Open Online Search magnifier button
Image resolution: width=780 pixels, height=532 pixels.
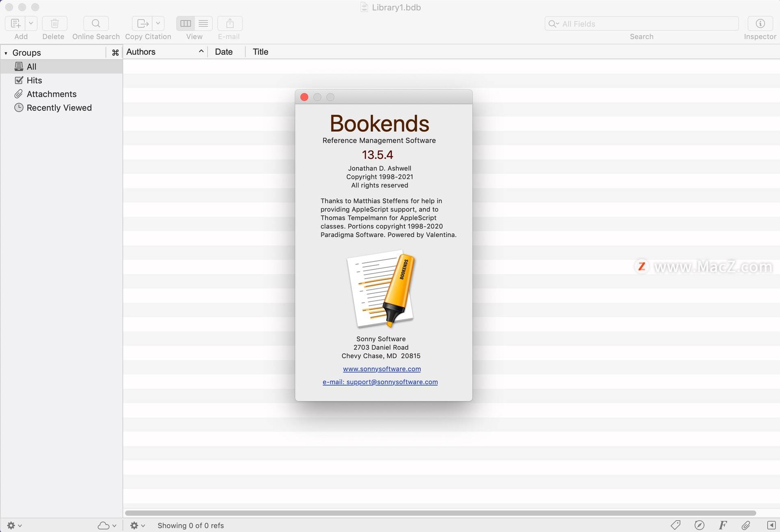point(96,24)
